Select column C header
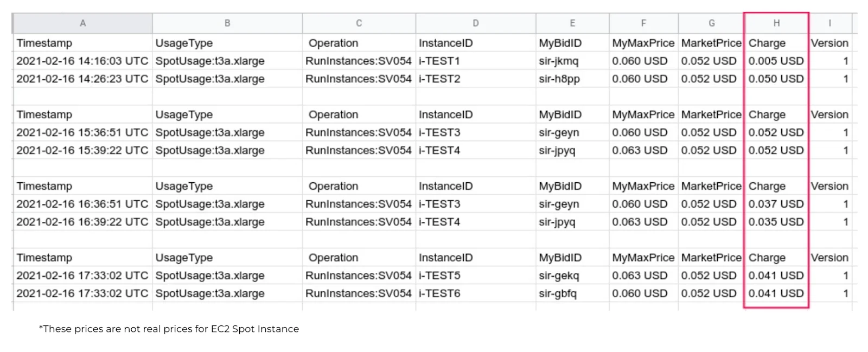868x352 pixels. click(x=359, y=23)
